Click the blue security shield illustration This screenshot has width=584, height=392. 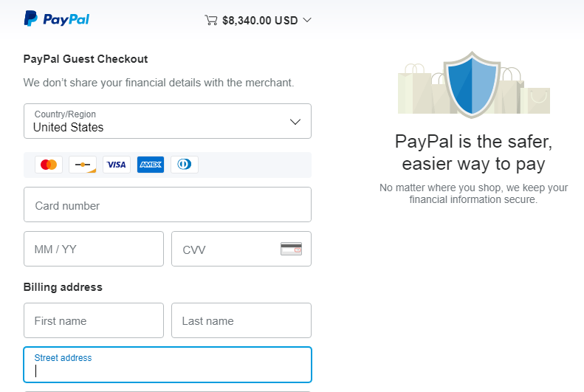click(x=473, y=84)
